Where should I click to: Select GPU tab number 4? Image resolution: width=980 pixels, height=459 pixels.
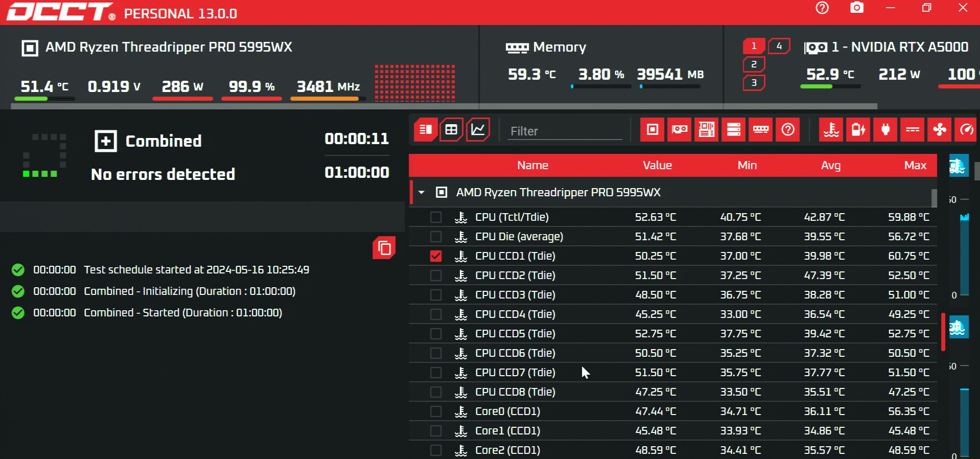tap(779, 46)
